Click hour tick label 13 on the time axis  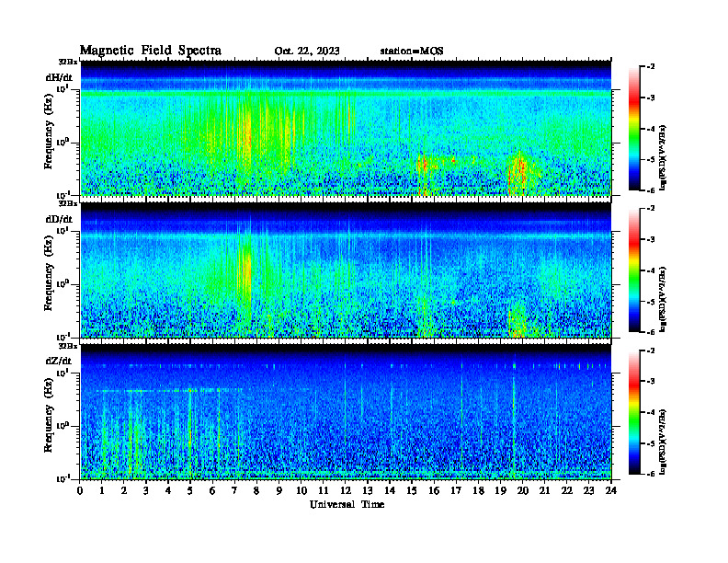click(368, 490)
